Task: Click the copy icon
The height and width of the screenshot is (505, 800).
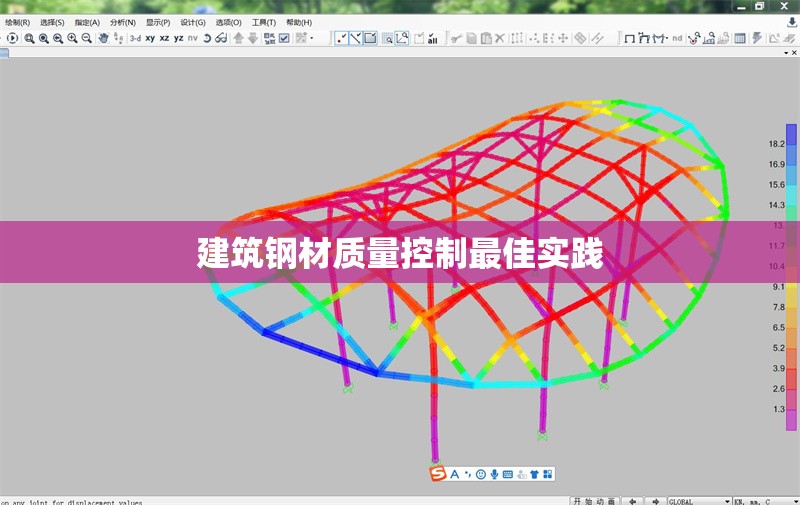Action: (x=471, y=38)
